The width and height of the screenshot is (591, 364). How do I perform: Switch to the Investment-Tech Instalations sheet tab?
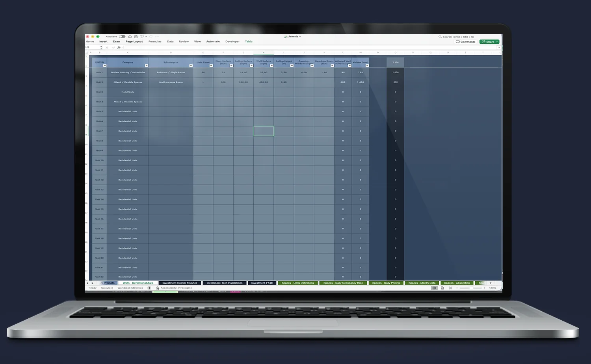tap(225, 283)
